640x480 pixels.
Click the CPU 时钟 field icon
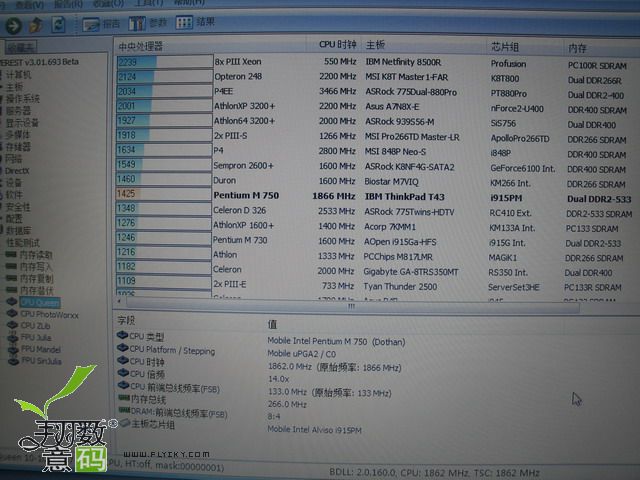pos(123,360)
